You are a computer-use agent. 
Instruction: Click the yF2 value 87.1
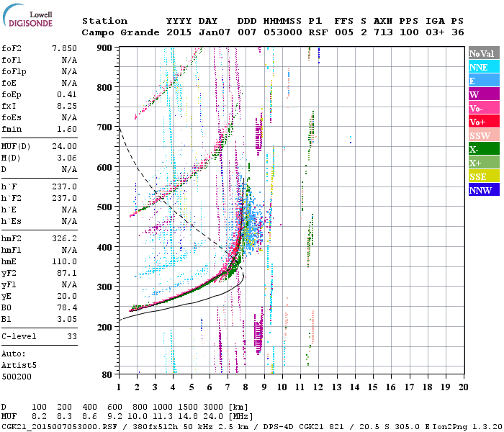click(67, 273)
